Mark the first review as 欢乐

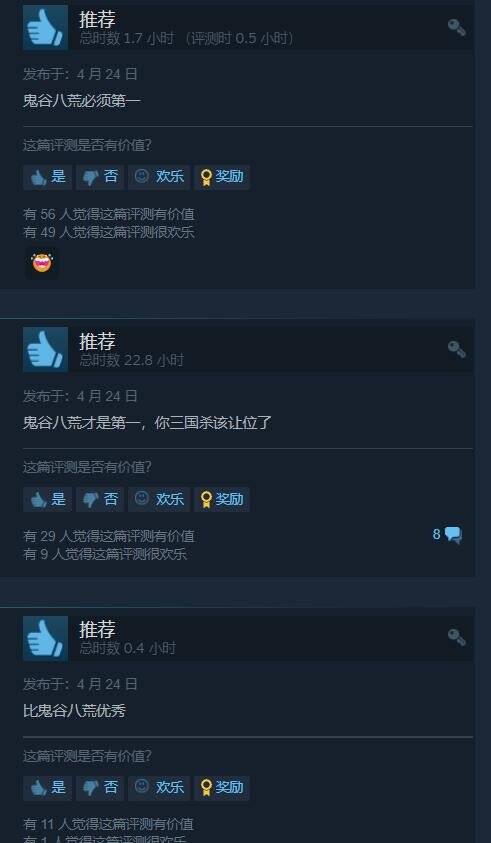pyautogui.click(x=159, y=177)
